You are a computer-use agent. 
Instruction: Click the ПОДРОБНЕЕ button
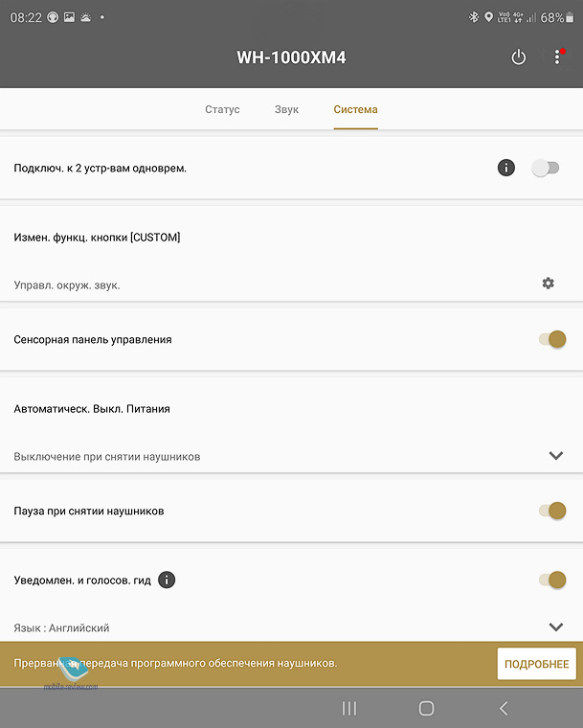click(537, 664)
